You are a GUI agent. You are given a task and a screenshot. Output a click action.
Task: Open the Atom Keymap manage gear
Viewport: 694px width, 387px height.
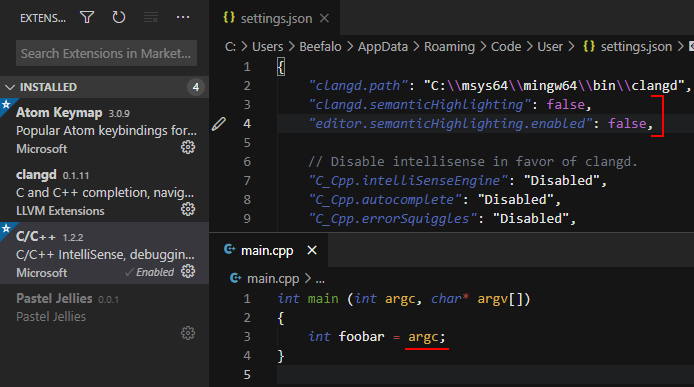[188, 147]
